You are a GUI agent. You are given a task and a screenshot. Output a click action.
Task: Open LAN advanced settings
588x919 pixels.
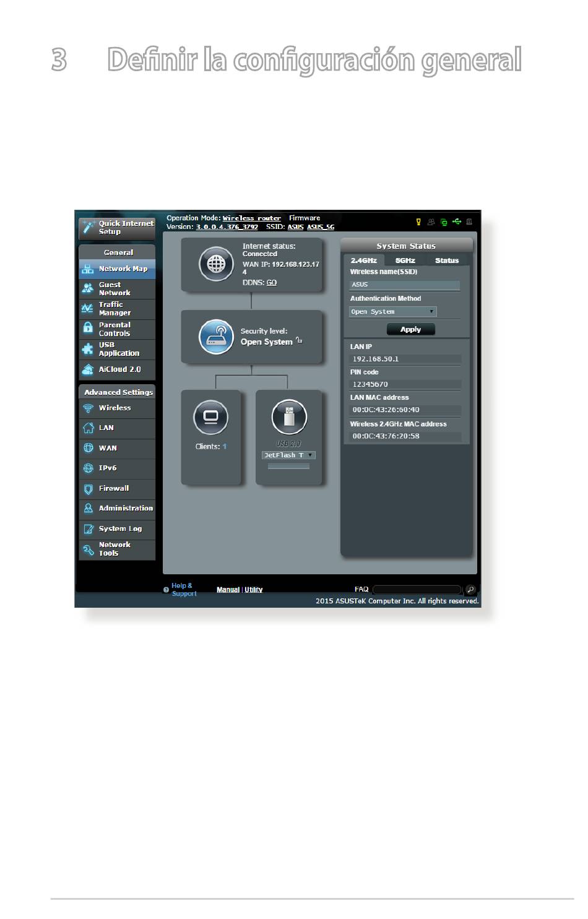click(x=117, y=428)
